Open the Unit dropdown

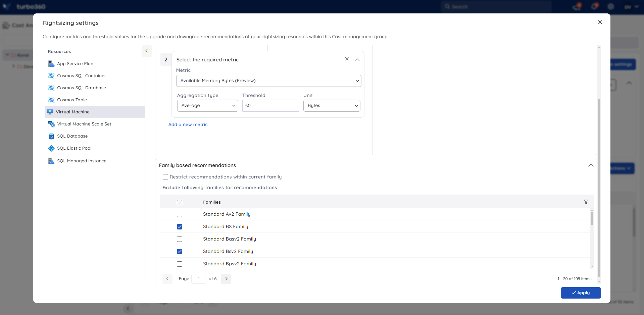point(332,106)
